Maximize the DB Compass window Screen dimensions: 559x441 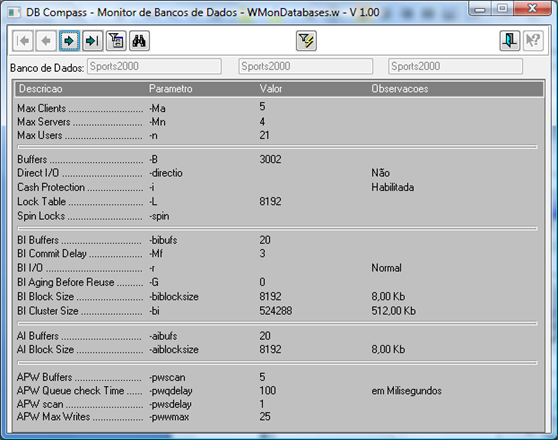pyautogui.click(x=502, y=9)
